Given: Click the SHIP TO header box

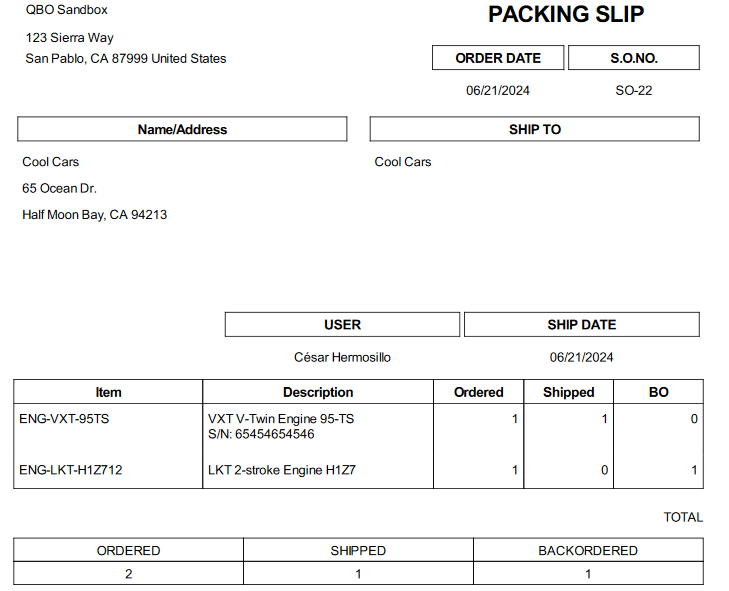Looking at the screenshot, I should coord(535,129).
